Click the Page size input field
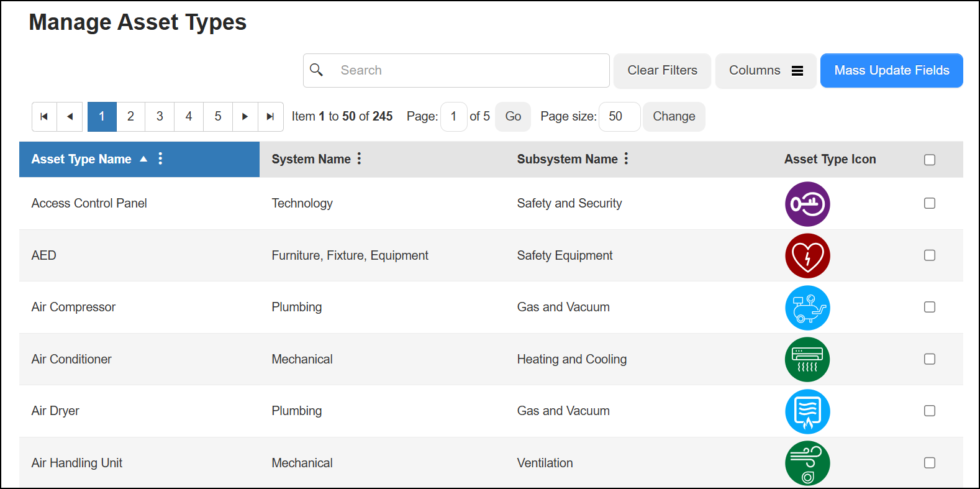 click(619, 117)
